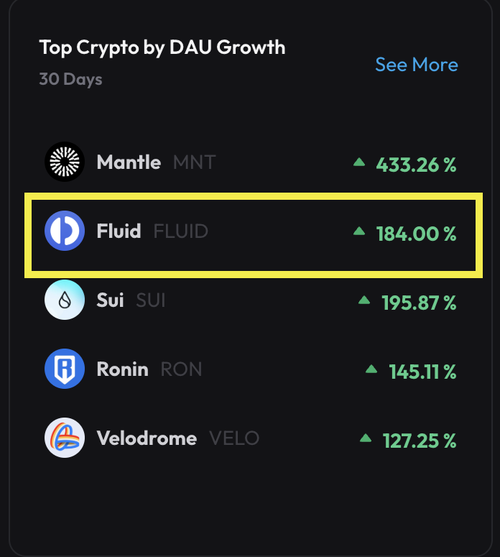
Task: Open the Ronin crypto entry
Action: (x=250, y=369)
